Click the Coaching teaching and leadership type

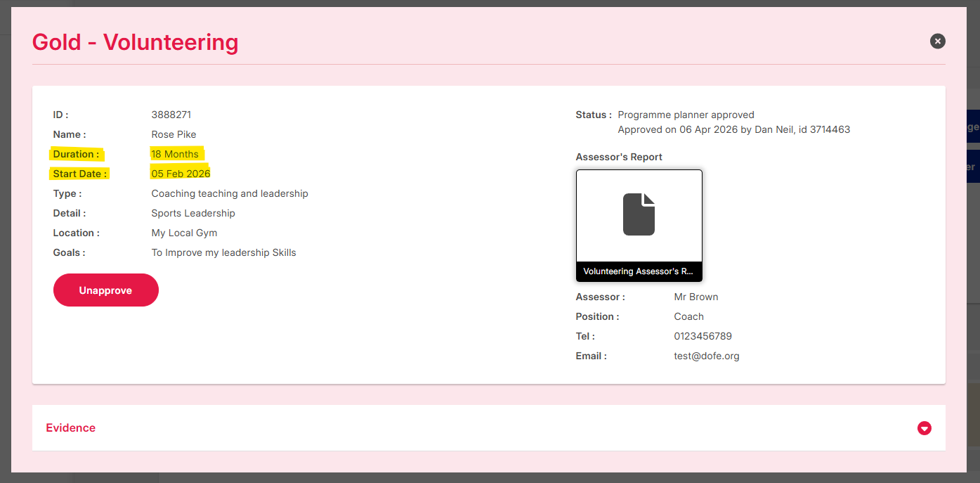coord(230,193)
